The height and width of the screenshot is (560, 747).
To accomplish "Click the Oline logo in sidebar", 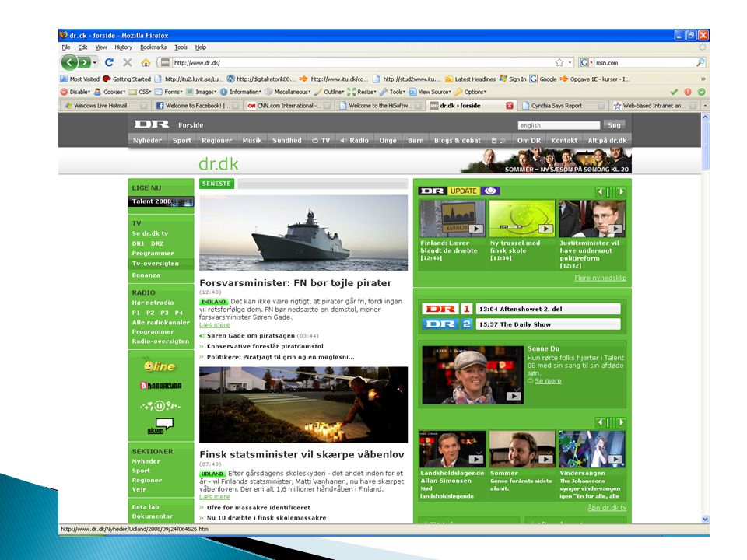I will [x=160, y=366].
